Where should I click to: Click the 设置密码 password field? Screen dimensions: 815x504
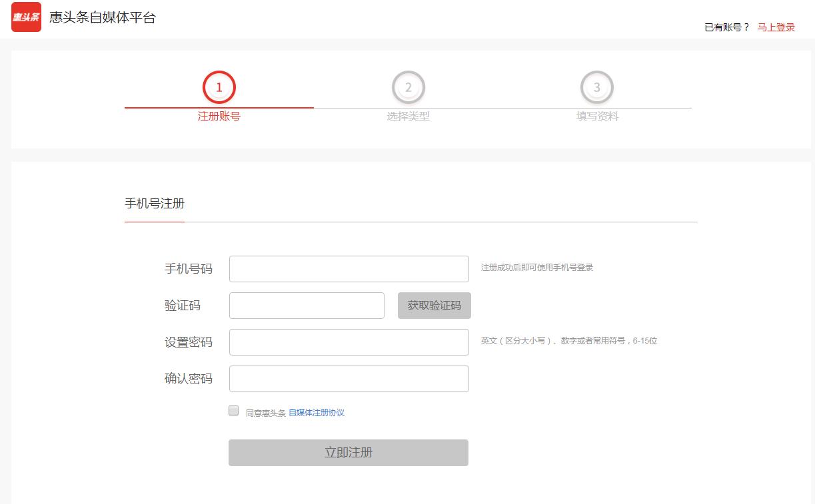pos(349,342)
